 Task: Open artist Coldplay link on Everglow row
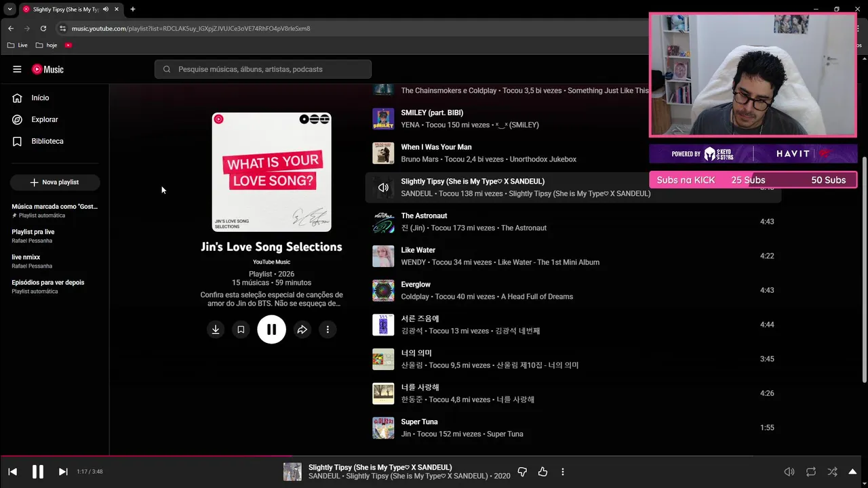pyautogui.click(x=415, y=296)
